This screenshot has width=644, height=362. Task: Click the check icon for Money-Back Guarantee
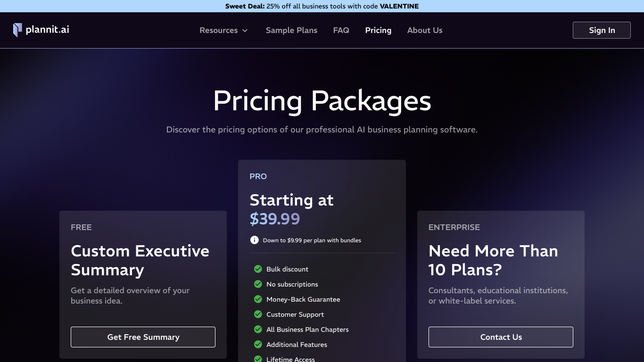tap(258, 299)
